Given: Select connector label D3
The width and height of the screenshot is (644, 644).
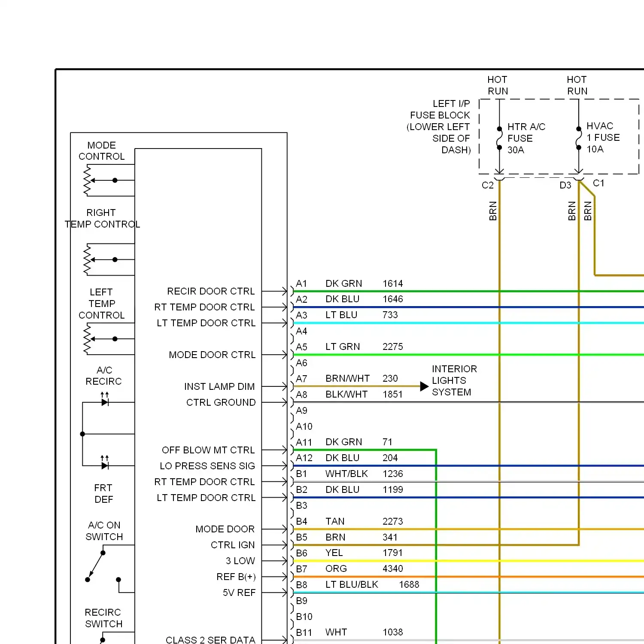Looking at the screenshot, I should pos(565,185).
